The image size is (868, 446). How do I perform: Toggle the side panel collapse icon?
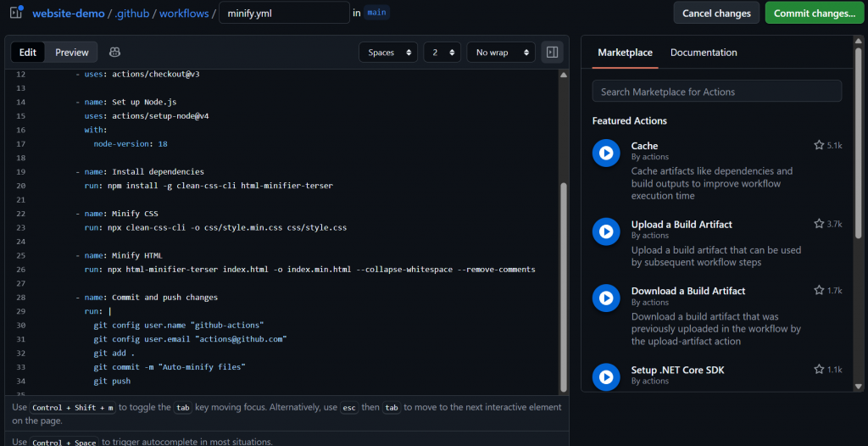552,52
